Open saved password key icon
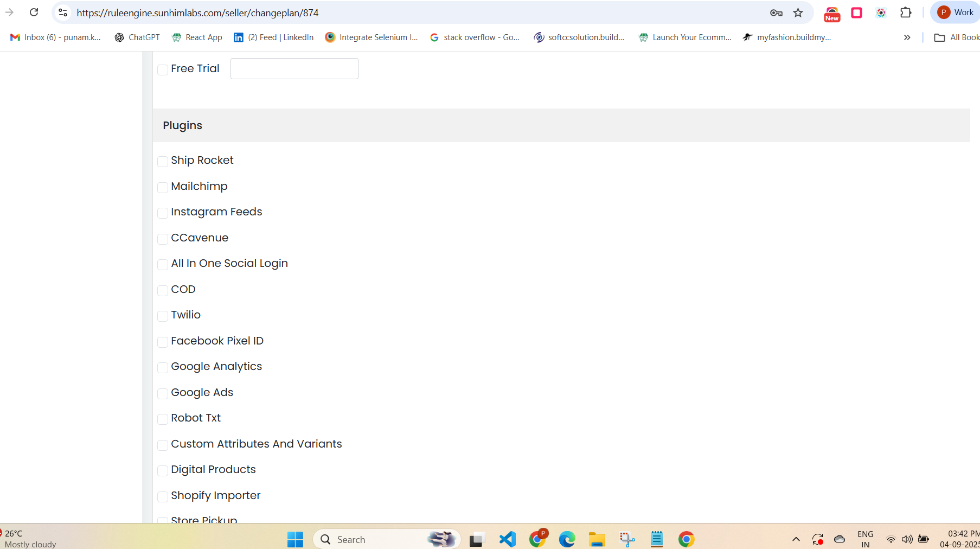Viewport: 980px width, 549px height. (776, 12)
